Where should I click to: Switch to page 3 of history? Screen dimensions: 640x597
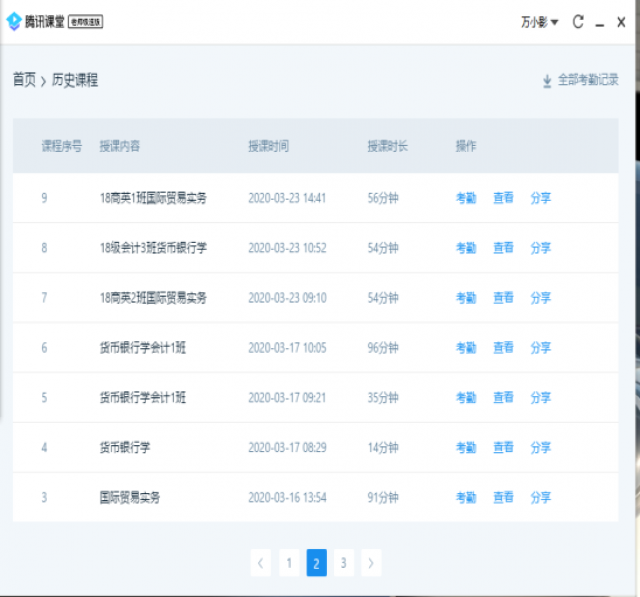[x=343, y=563]
